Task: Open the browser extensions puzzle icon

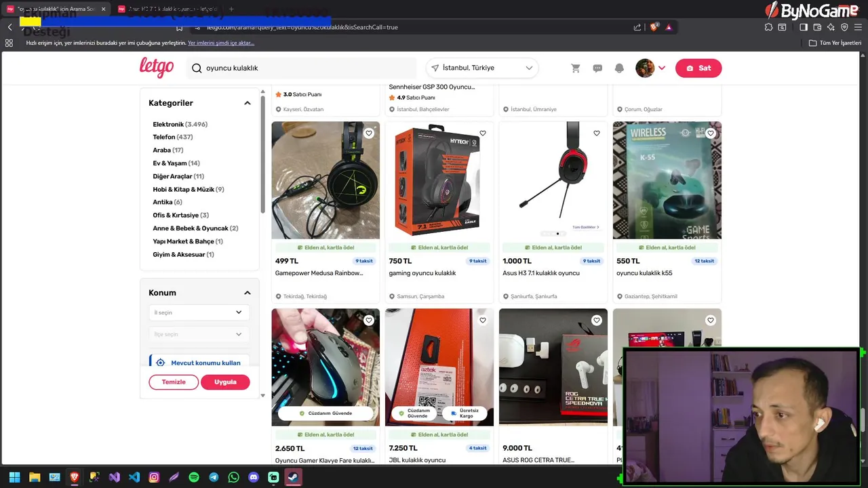Action: [768, 27]
